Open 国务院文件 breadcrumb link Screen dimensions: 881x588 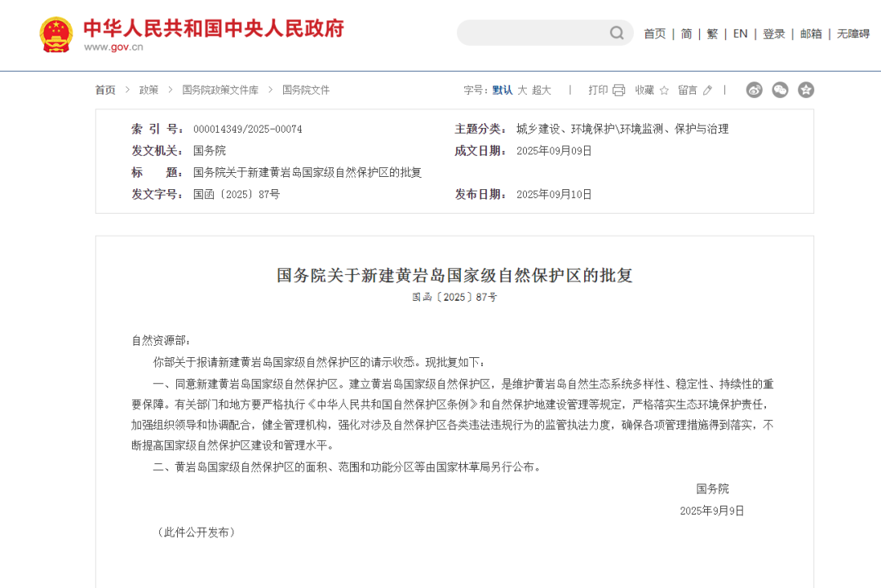coord(306,90)
